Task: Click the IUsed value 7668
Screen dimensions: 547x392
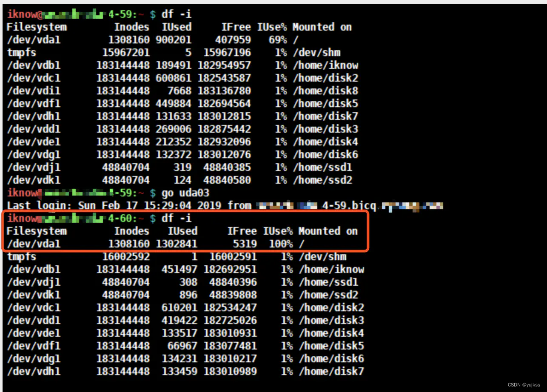Action: click(x=179, y=91)
